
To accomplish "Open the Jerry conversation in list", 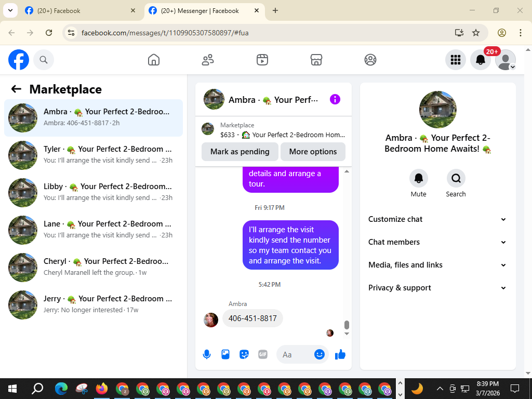I will [94, 304].
